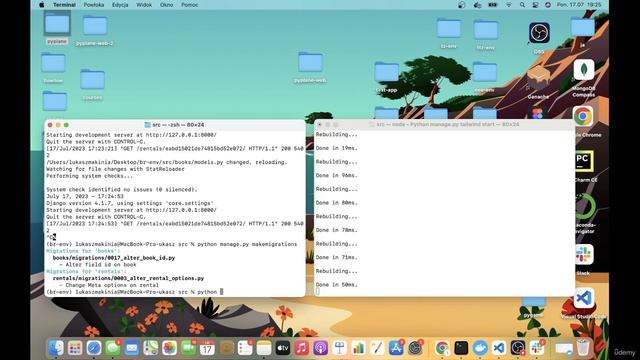Open Calendar showing 17 in the Dock
The image size is (640, 360).
(x=207, y=348)
